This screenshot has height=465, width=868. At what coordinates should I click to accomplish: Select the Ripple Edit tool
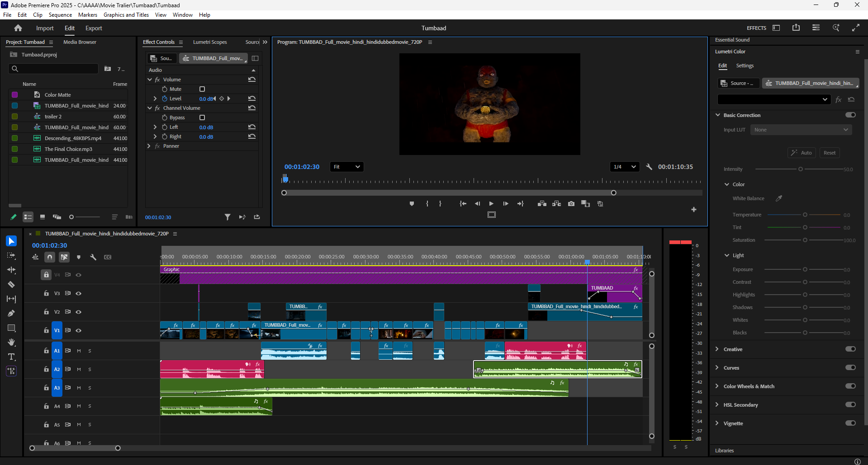tap(11, 270)
